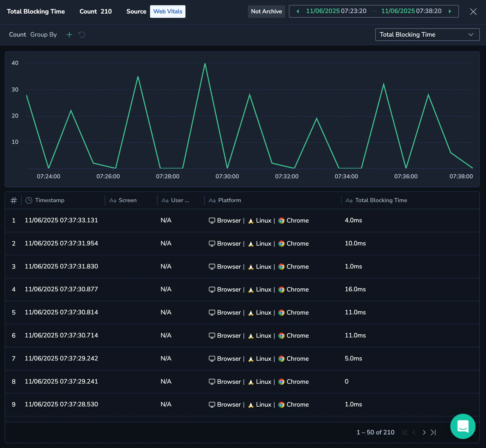Click Browser monitor icon in row 8
The height and width of the screenshot is (448, 486).
212,382
